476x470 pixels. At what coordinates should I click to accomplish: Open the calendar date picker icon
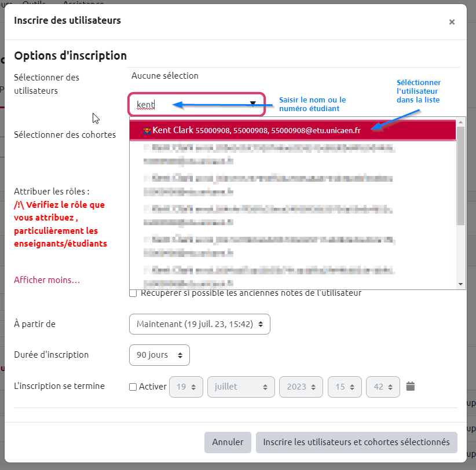[x=411, y=386]
